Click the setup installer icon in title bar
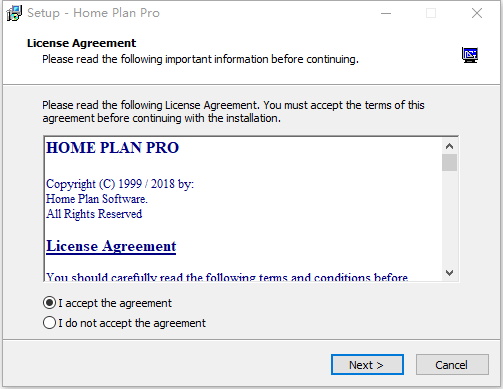 click(x=14, y=13)
